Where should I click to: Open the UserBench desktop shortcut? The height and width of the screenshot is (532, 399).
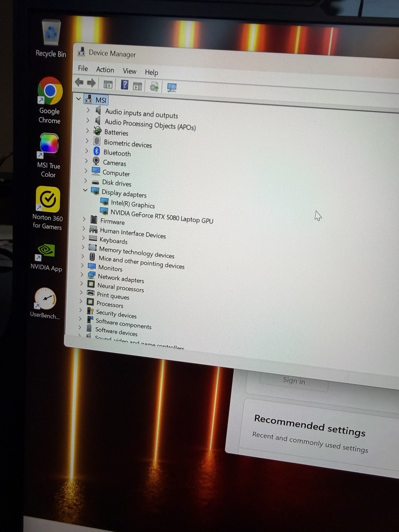[45, 303]
